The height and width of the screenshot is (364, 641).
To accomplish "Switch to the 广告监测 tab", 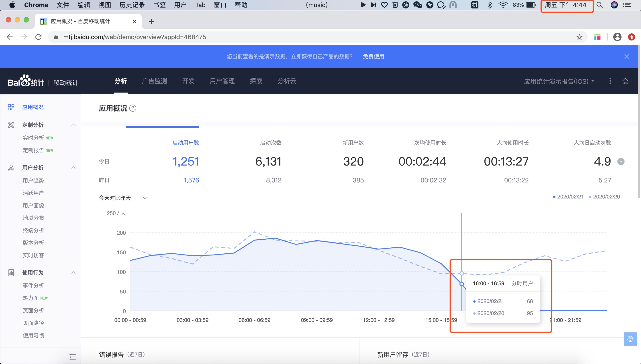I will click(154, 81).
